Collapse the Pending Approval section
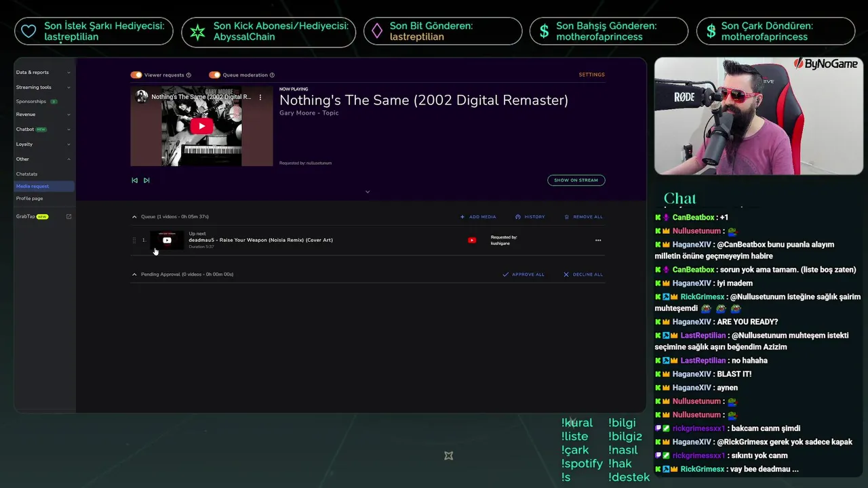This screenshot has height=488, width=868. (x=134, y=274)
